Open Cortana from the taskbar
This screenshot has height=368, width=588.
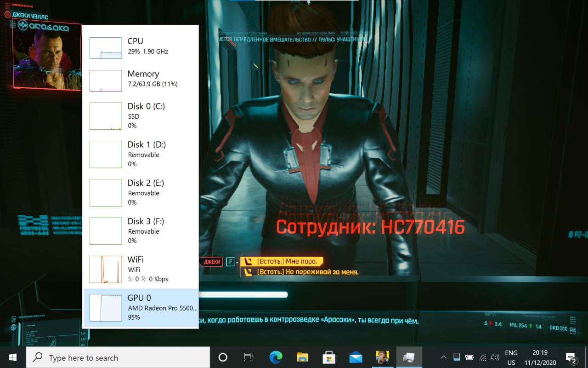(223, 357)
